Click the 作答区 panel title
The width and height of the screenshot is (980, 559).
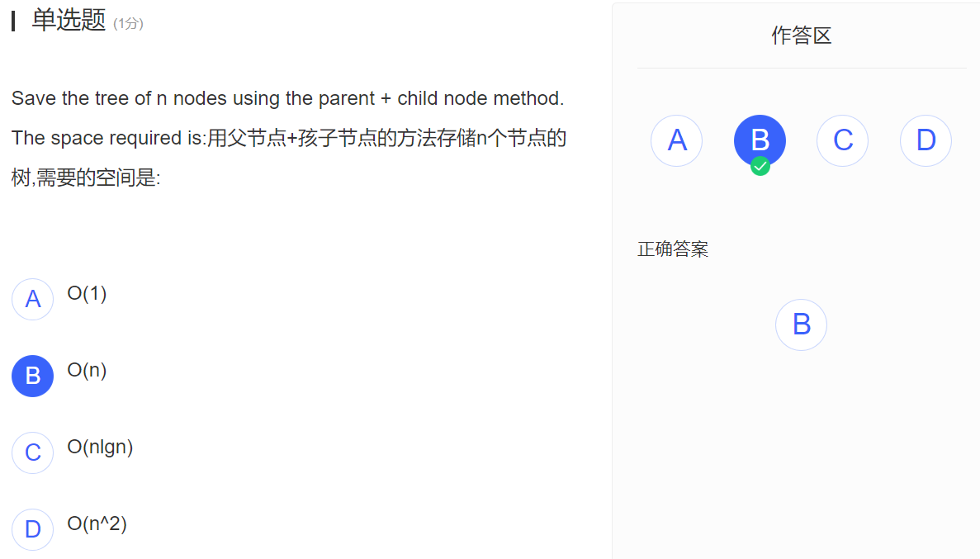coord(801,36)
